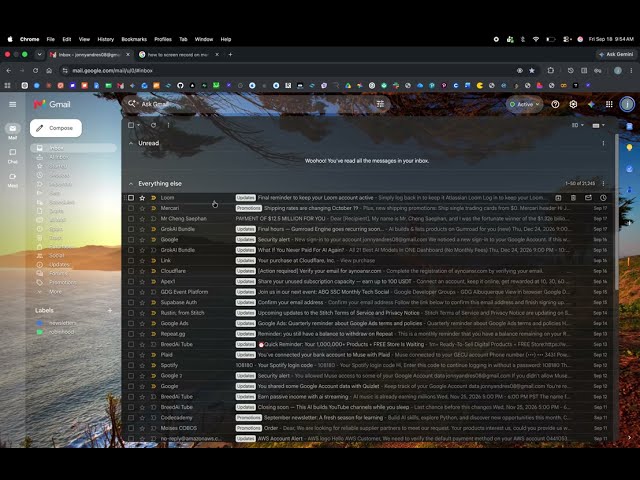Go to Chrome home page
The height and width of the screenshot is (480, 640).
pos(49,71)
